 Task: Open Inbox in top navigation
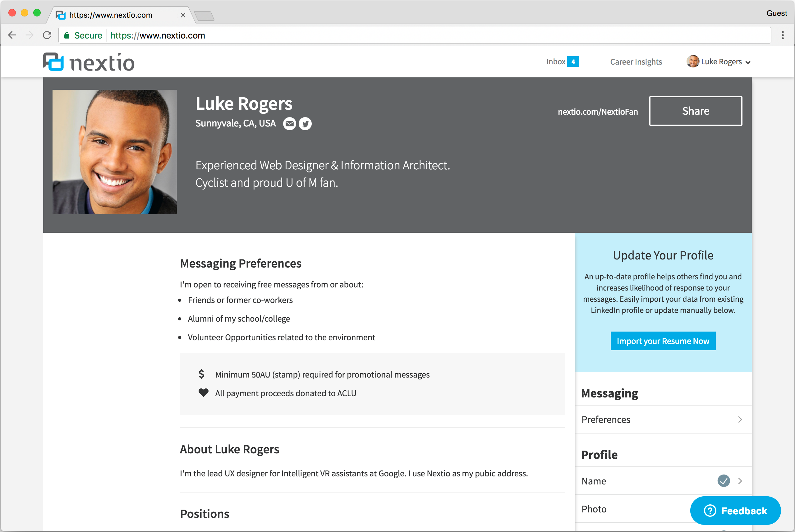pyautogui.click(x=556, y=62)
